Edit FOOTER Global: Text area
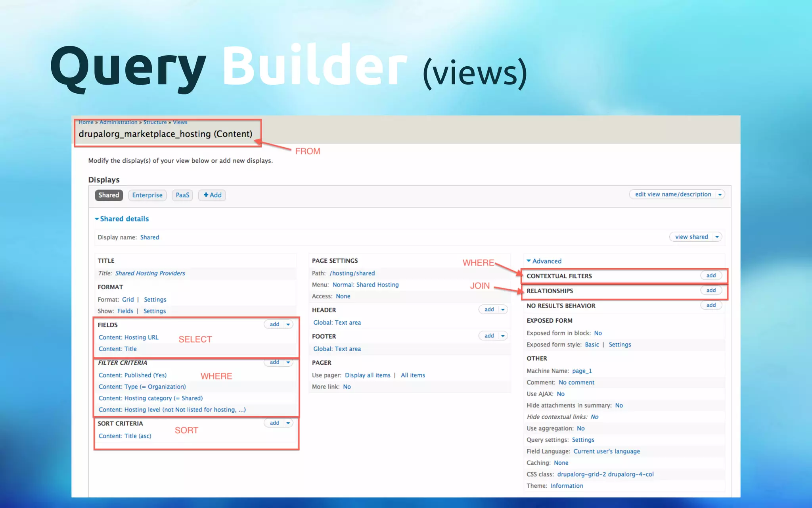Image resolution: width=812 pixels, height=508 pixels. tap(337, 349)
